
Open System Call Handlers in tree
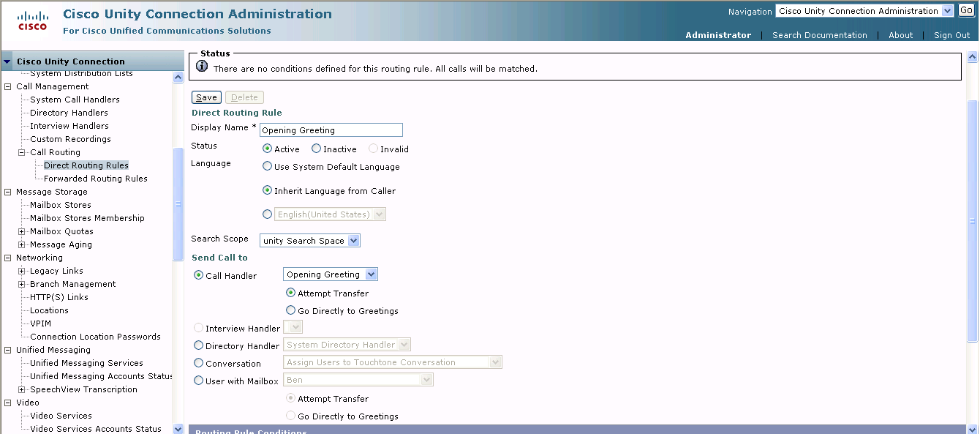coord(75,100)
